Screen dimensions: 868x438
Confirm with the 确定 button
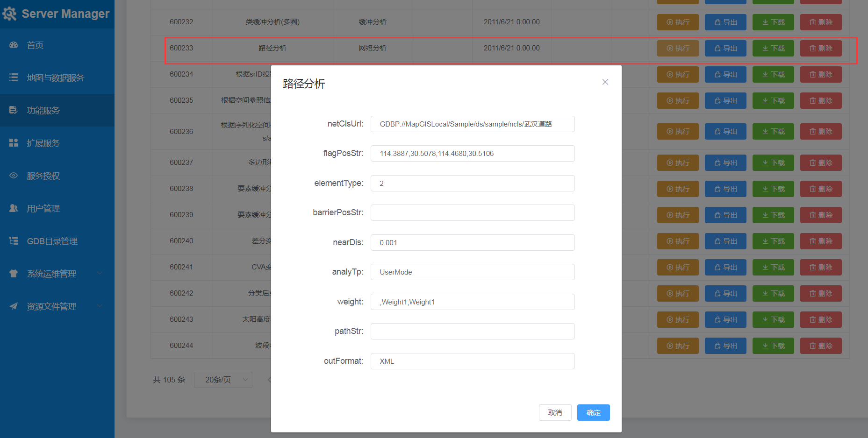tap(593, 413)
